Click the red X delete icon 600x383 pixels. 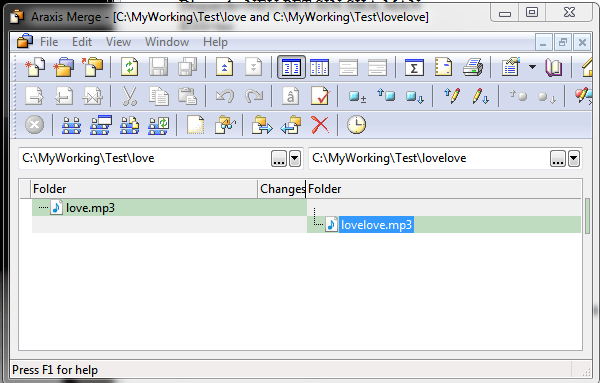click(320, 125)
